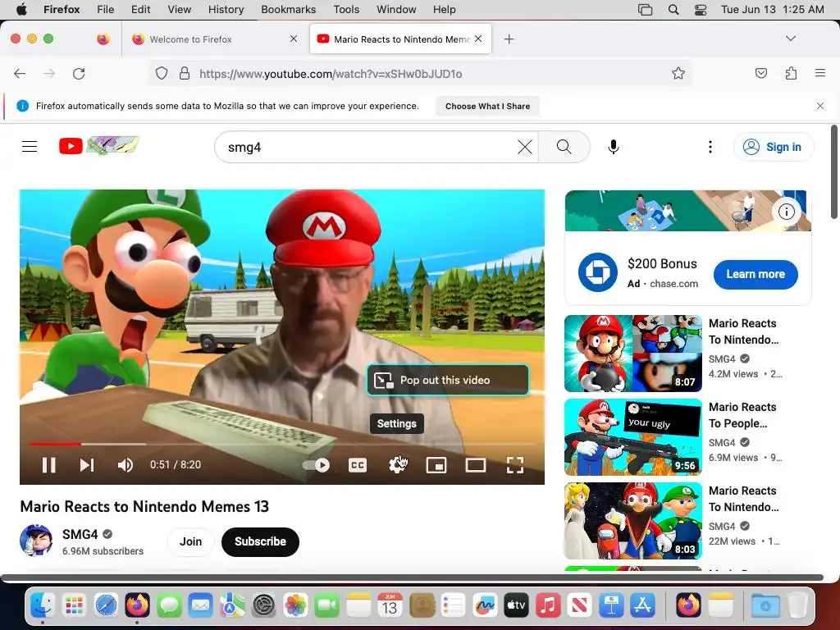
Task: Toggle closed captions CC button
Action: coord(358,465)
